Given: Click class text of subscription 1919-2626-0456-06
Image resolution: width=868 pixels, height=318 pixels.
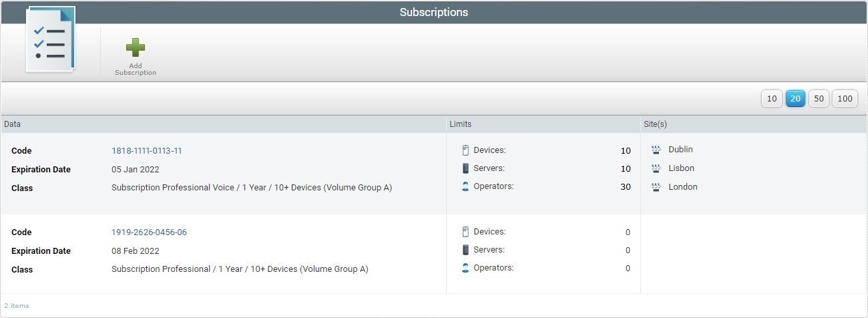Looking at the screenshot, I should [x=240, y=270].
